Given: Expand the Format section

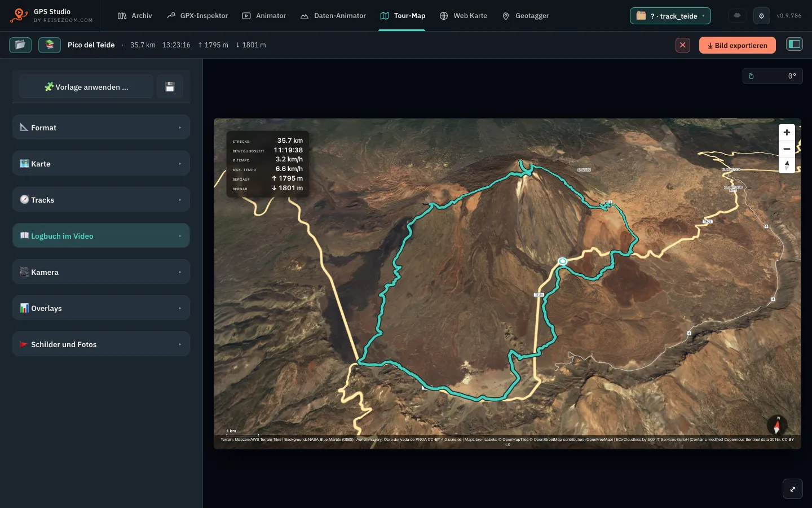Looking at the screenshot, I should pos(101,128).
